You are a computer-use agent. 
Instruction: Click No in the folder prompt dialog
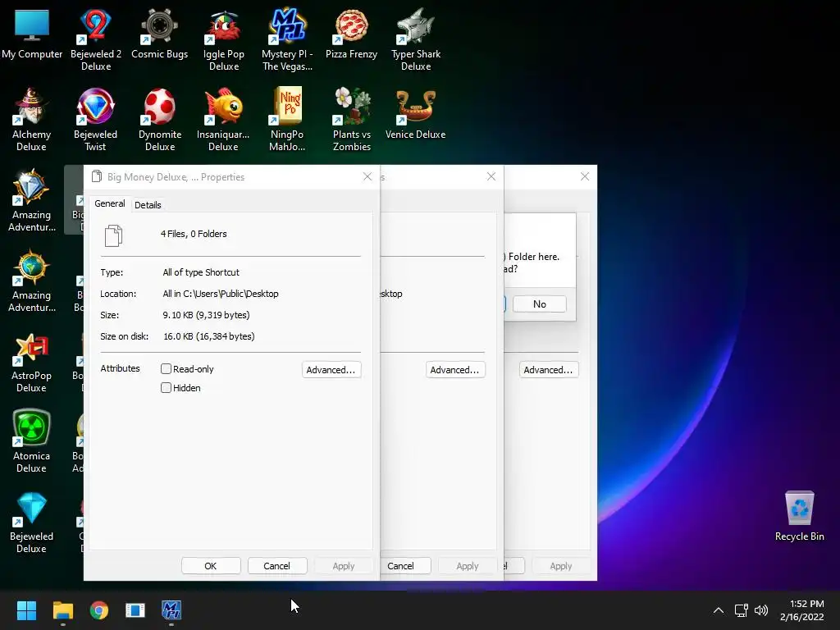(540, 304)
